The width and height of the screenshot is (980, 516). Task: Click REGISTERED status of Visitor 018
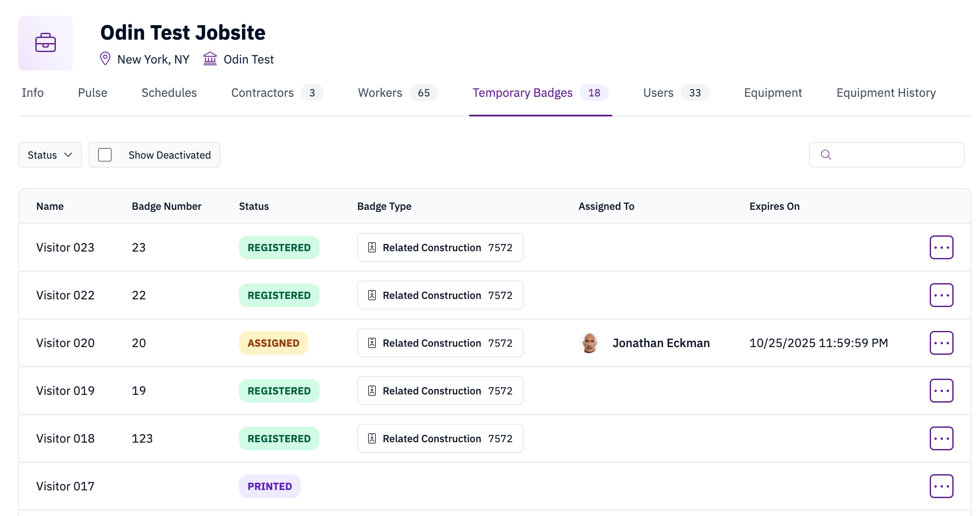(x=279, y=438)
